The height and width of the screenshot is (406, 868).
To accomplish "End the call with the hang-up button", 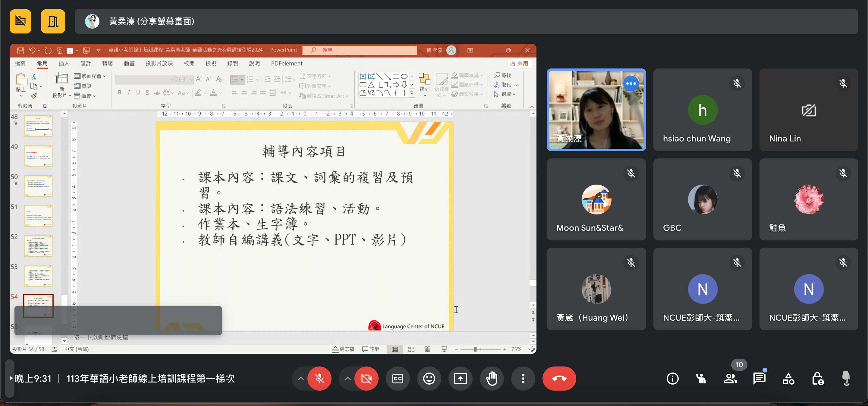I will click(559, 378).
